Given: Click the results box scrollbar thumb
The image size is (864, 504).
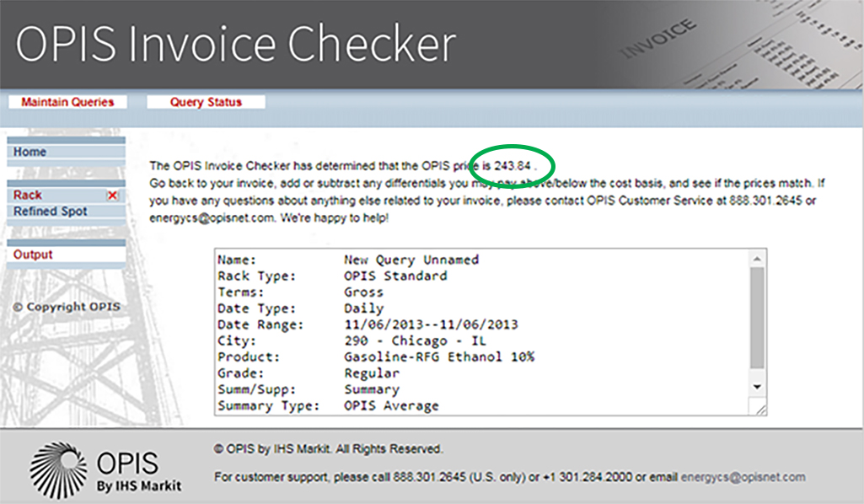Looking at the screenshot, I should (x=757, y=318).
